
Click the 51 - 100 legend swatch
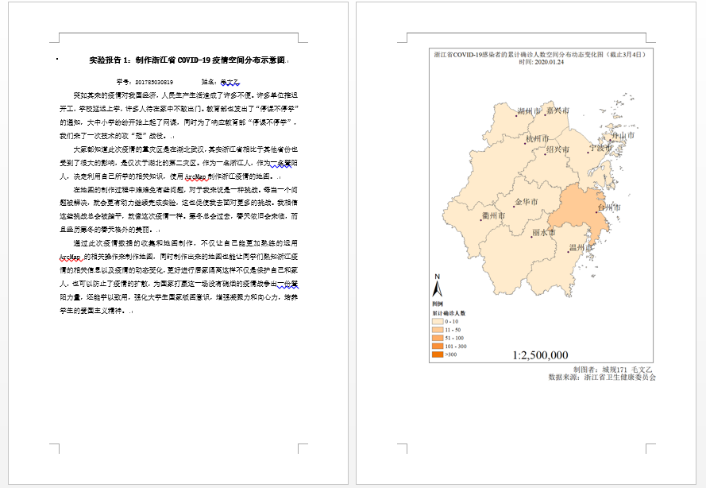point(439,337)
